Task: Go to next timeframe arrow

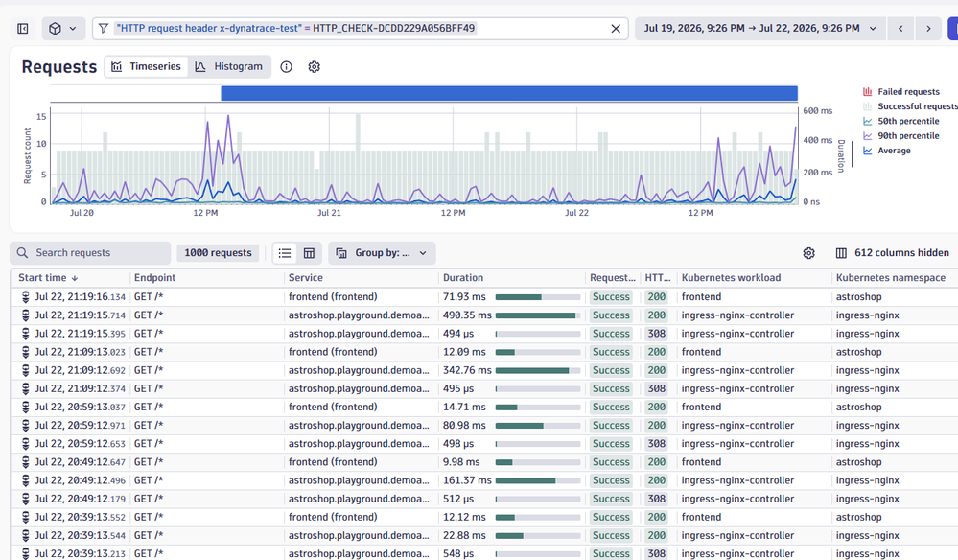Action: (x=928, y=29)
